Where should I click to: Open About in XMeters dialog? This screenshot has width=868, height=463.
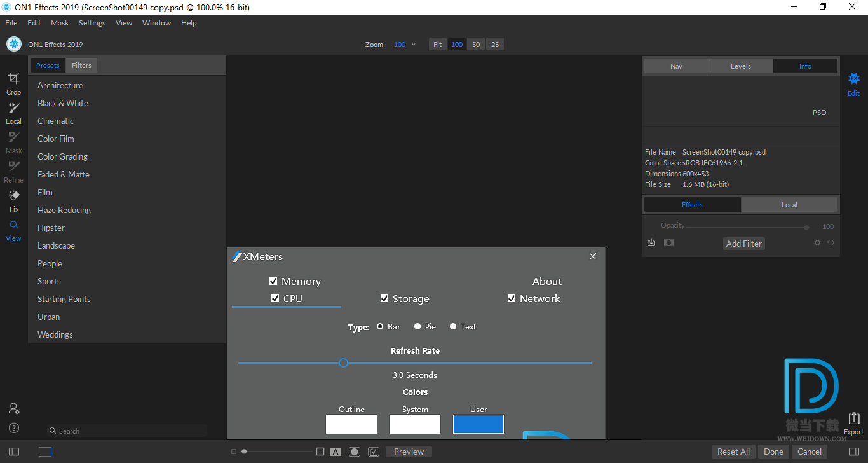[546, 281]
